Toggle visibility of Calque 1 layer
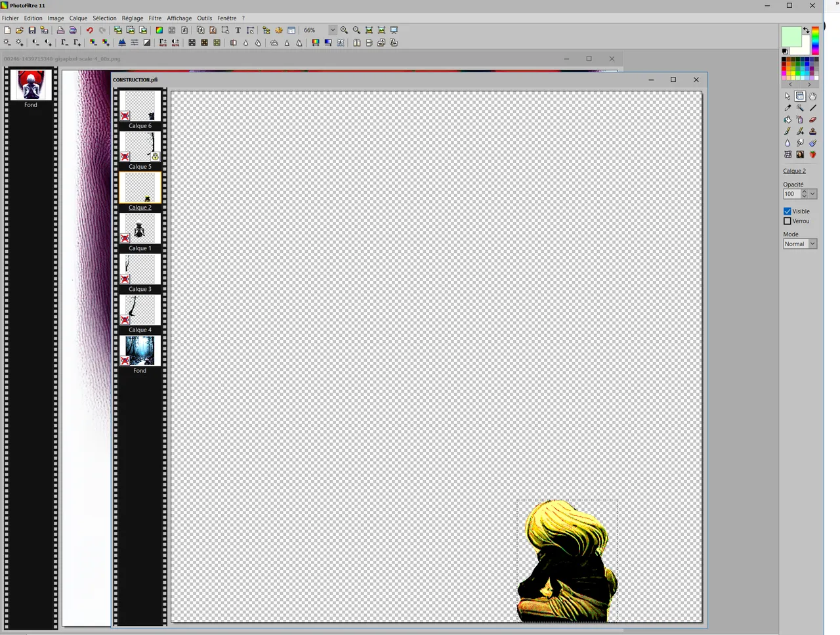840x635 pixels. (x=125, y=238)
